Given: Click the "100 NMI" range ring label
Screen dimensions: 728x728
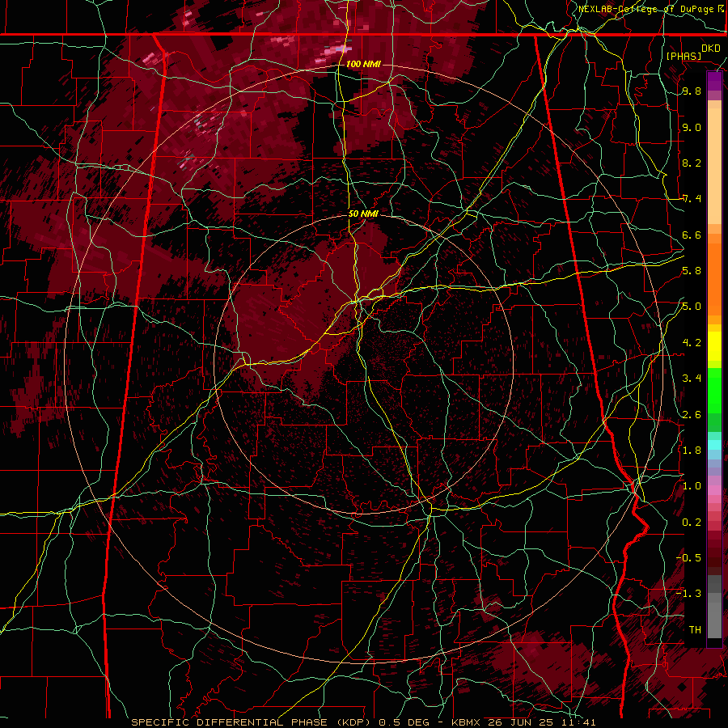Looking at the screenshot, I should coord(363,64).
